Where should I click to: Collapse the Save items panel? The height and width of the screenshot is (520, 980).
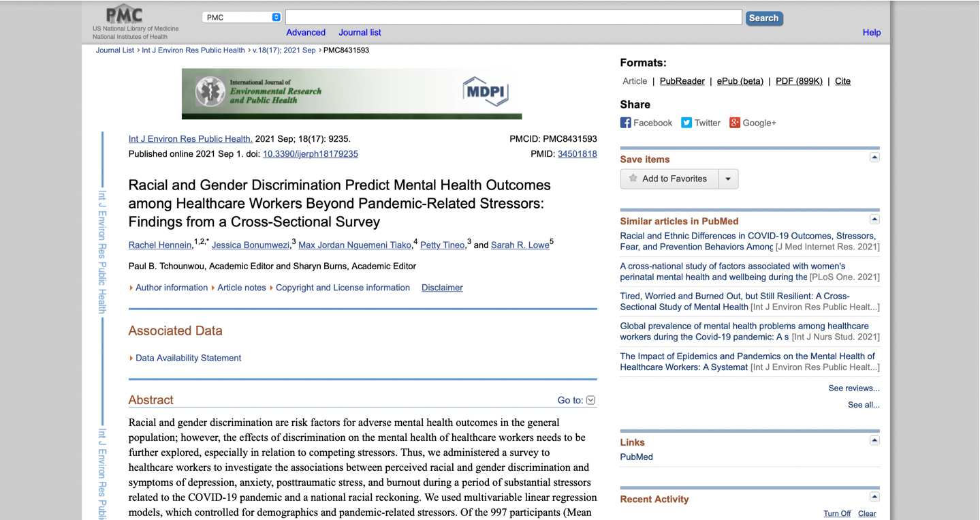point(874,157)
